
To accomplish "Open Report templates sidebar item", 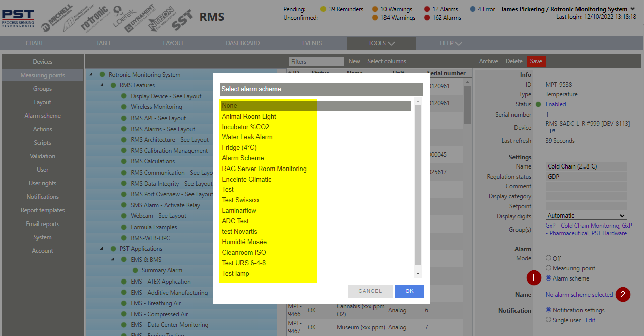I will click(x=42, y=210).
